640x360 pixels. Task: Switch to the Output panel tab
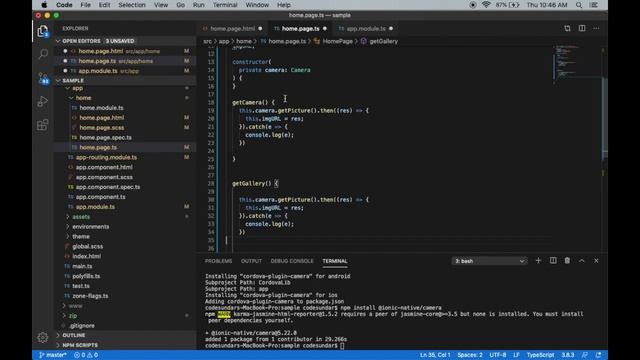pyautogui.click(x=251, y=261)
